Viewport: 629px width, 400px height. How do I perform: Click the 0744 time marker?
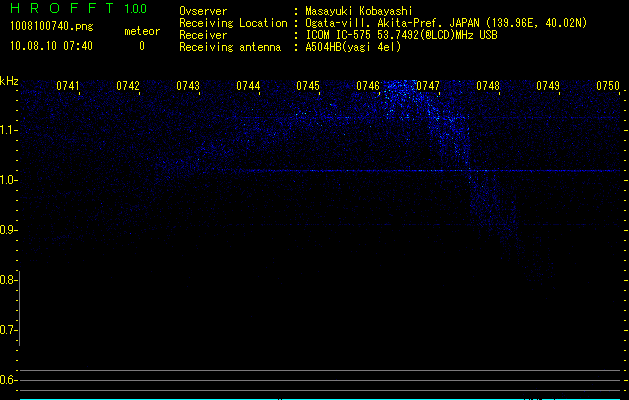[x=248, y=86]
